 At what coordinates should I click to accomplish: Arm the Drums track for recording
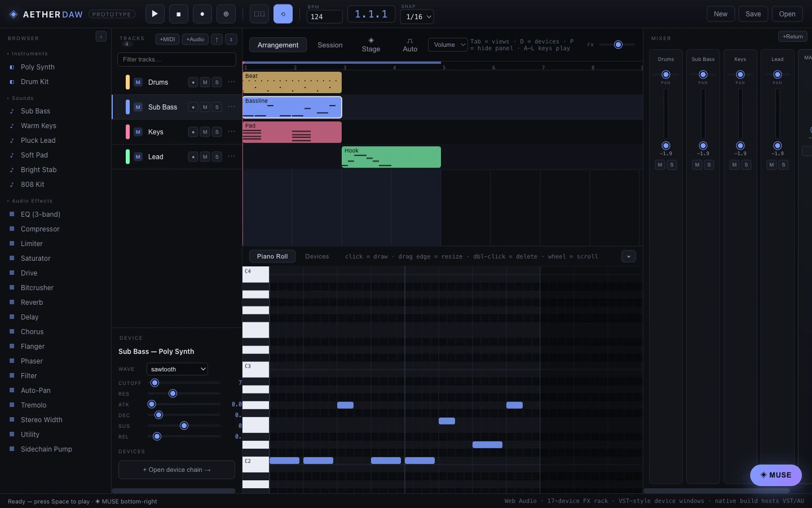point(193,82)
